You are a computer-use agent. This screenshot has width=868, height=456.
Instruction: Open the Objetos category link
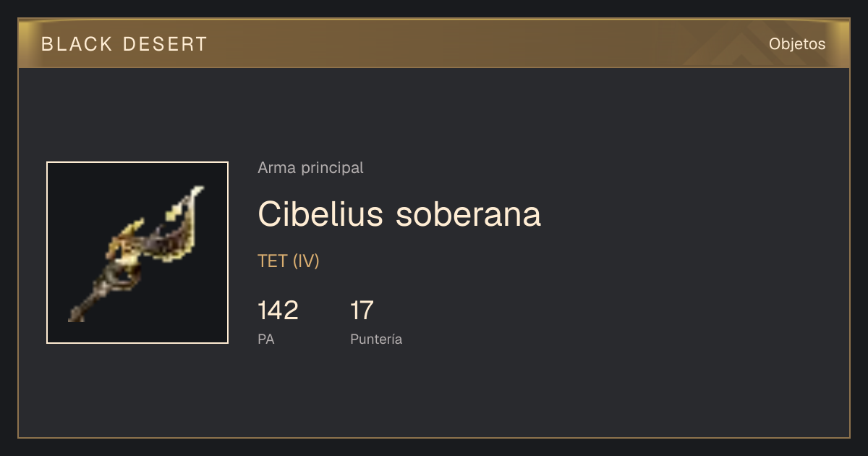point(797,44)
